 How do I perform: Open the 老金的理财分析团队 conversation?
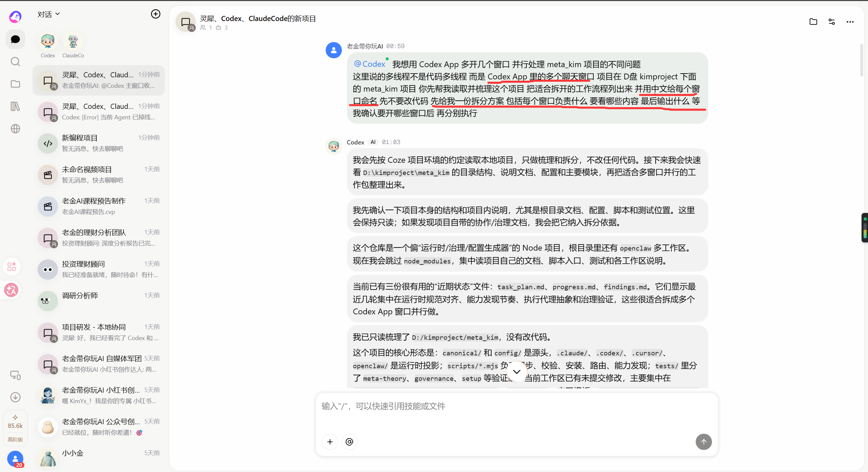click(x=99, y=238)
